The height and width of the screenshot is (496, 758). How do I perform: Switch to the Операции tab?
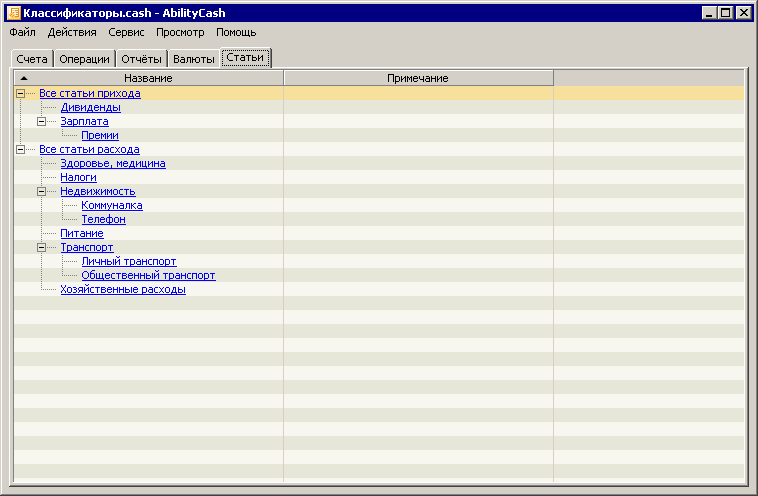click(84, 59)
